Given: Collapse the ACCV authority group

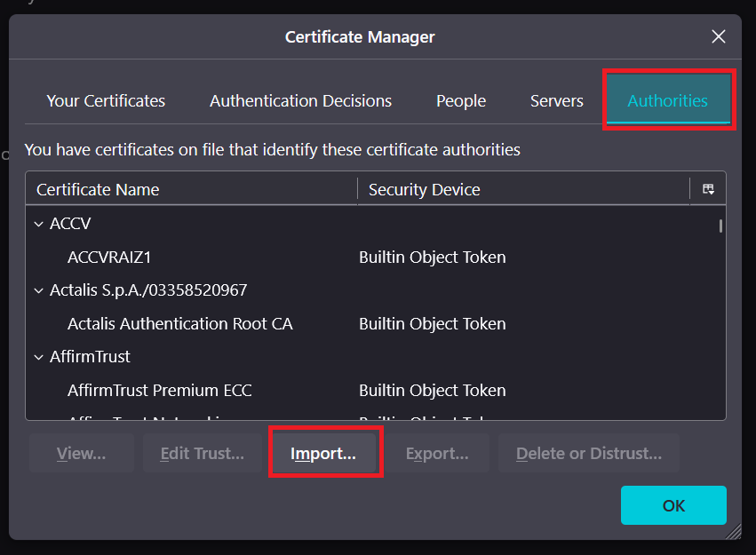Looking at the screenshot, I should pos(38,224).
